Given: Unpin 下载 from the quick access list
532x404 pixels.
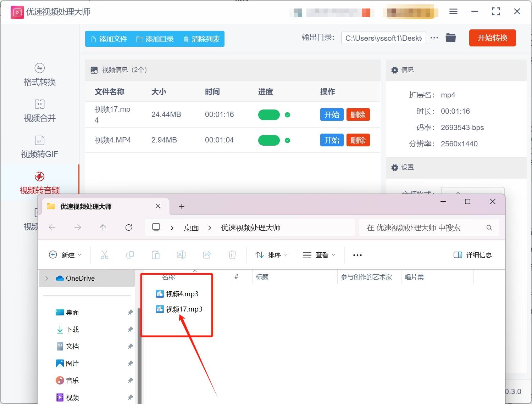Looking at the screenshot, I should (130, 329).
